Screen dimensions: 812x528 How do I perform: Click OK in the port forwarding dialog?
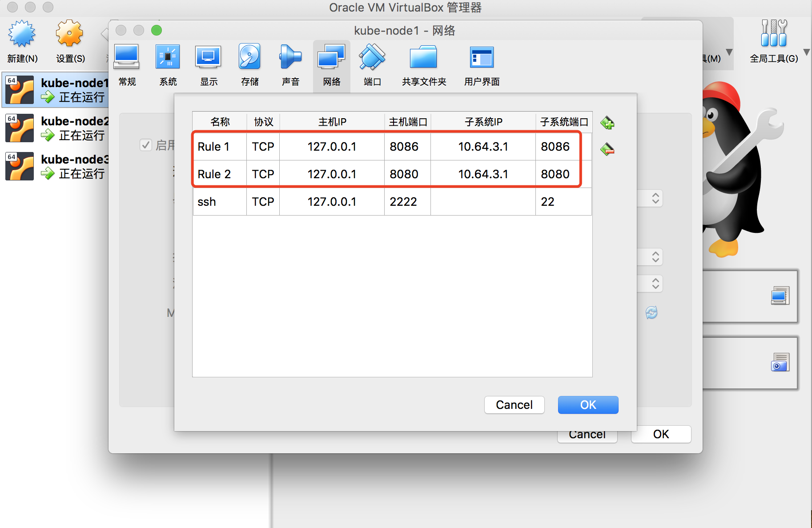pos(588,405)
